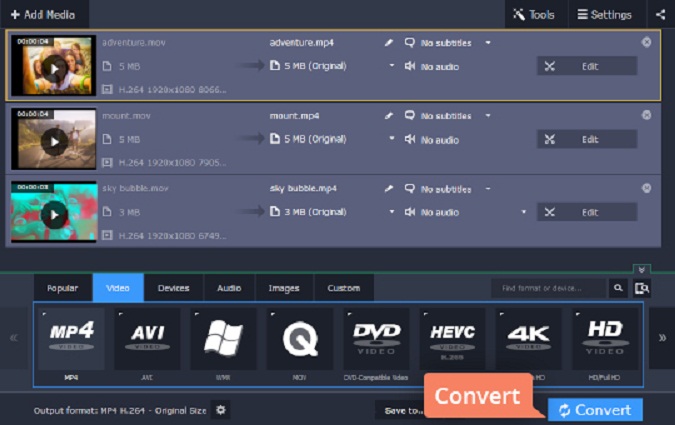Expand audio track dropdown for sky bubble.mov
Viewport: 675px width, 425px height.
tap(523, 212)
